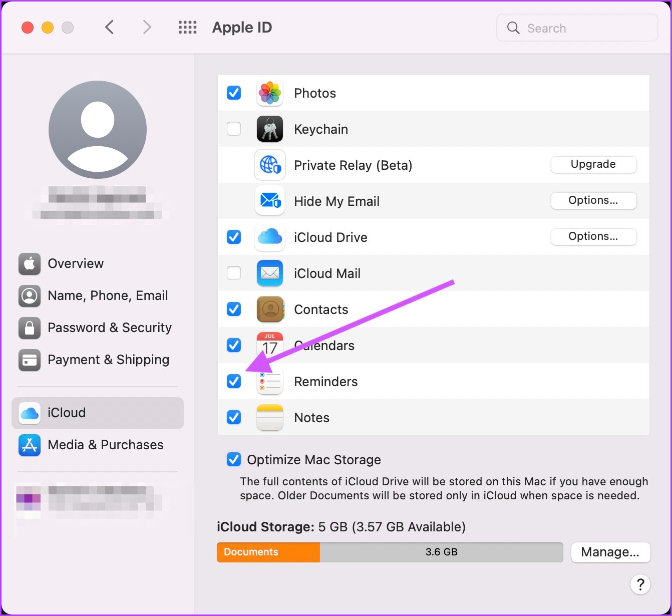Click the Password & Security lock icon

tap(30, 328)
